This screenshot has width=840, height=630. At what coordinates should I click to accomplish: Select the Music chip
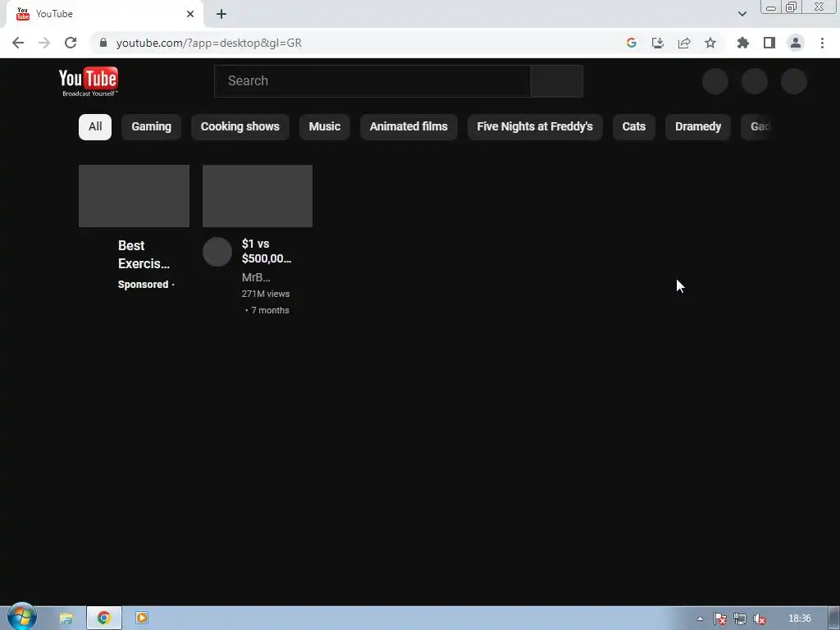click(x=325, y=127)
